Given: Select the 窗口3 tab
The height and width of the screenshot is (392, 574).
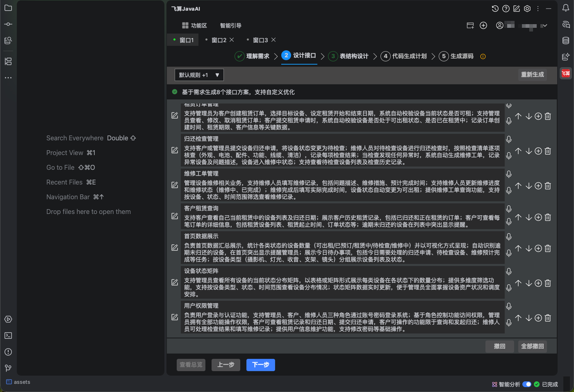Looking at the screenshot, I should click(x=260, y=40).
